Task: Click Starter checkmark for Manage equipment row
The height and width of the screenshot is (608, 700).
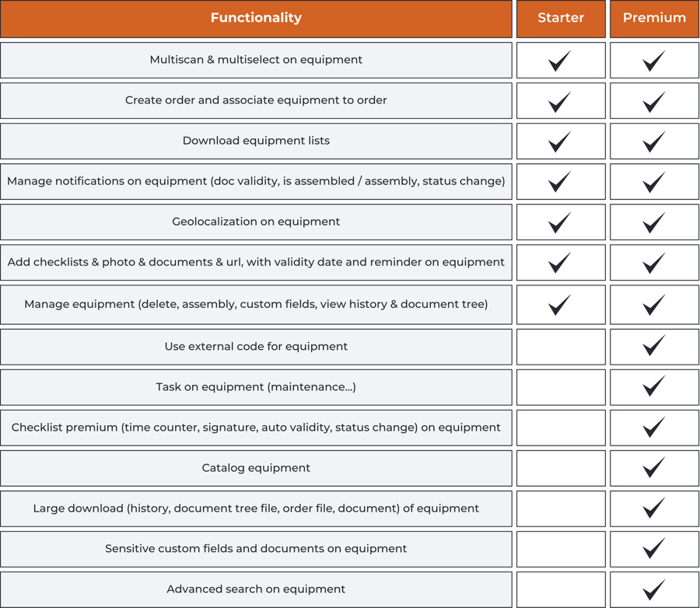Action: [560, 304]
